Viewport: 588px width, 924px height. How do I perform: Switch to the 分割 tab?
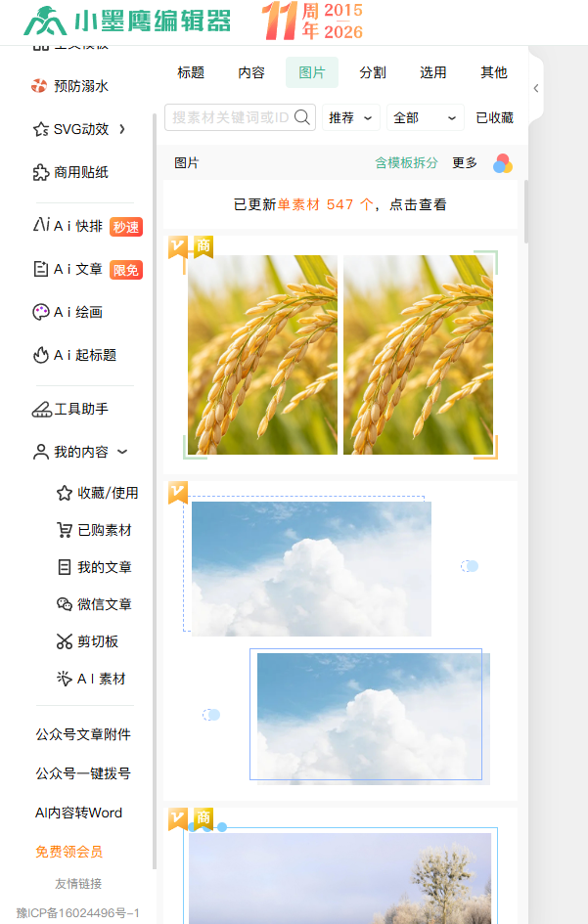(x=373, y=72)
